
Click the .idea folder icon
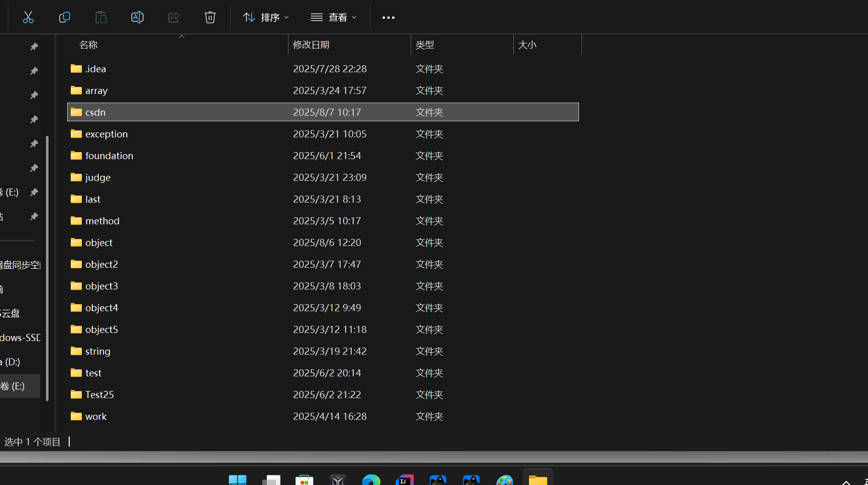[x=76, y=68]
